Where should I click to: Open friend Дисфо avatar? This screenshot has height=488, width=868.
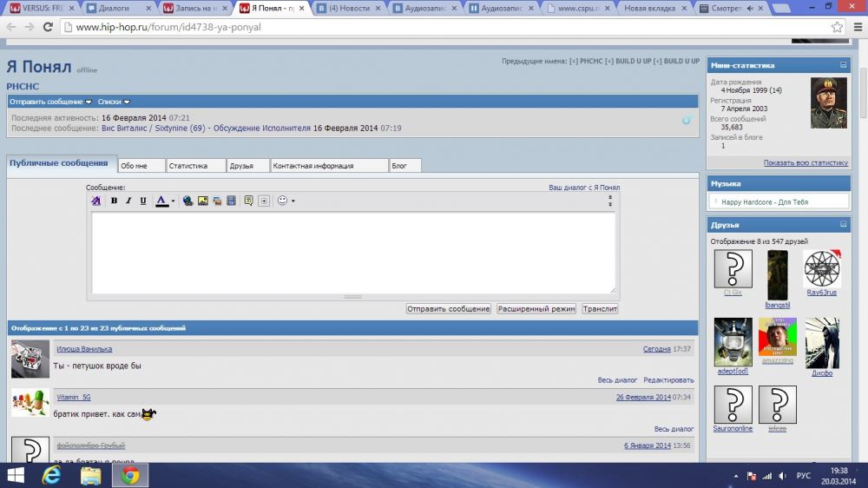click(x=822, y=343)
